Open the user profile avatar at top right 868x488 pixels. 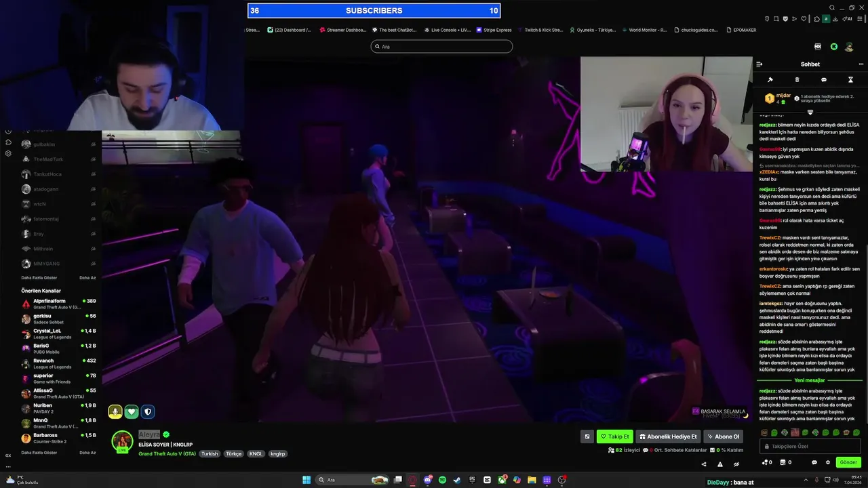[849, 47]
